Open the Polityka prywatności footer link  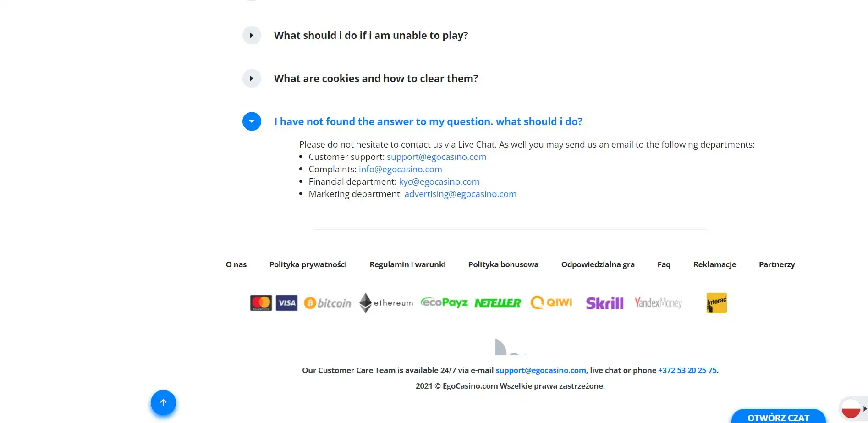pos(308,264)
